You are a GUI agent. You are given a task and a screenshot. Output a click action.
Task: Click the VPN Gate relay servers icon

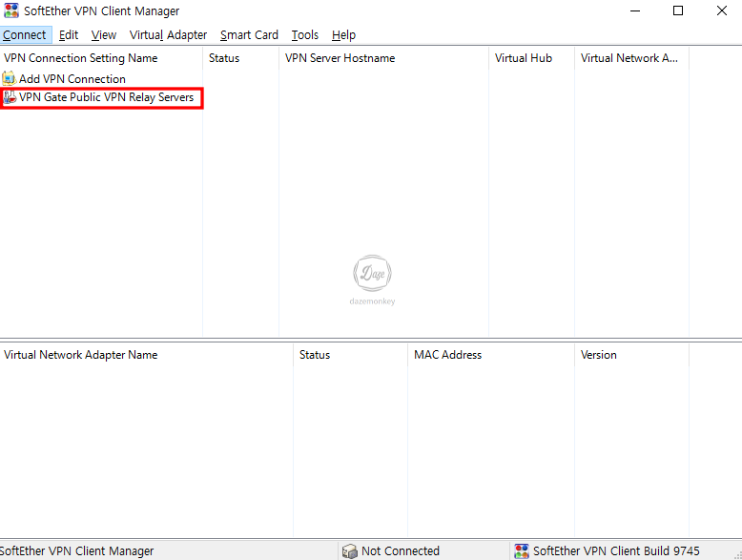9,97
